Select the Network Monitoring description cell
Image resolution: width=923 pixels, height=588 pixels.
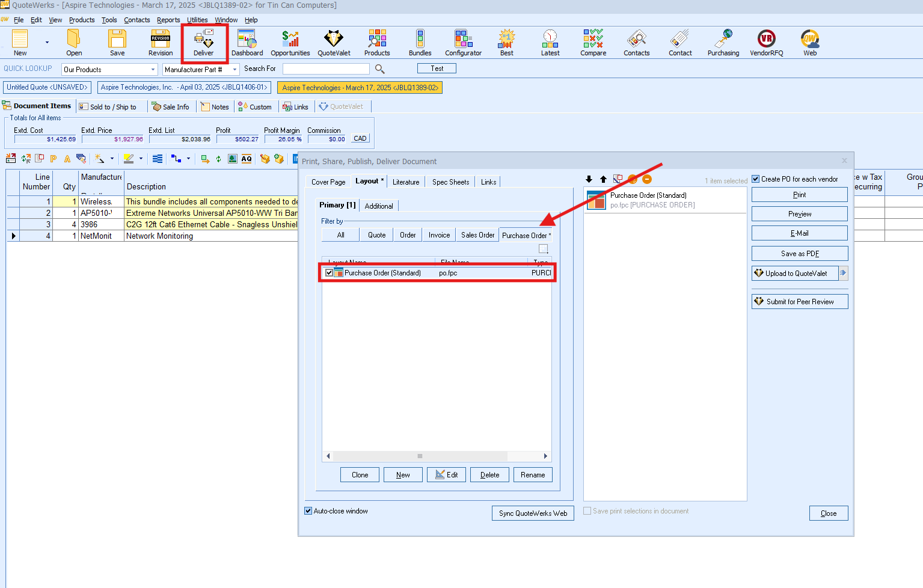pos(211,236)
